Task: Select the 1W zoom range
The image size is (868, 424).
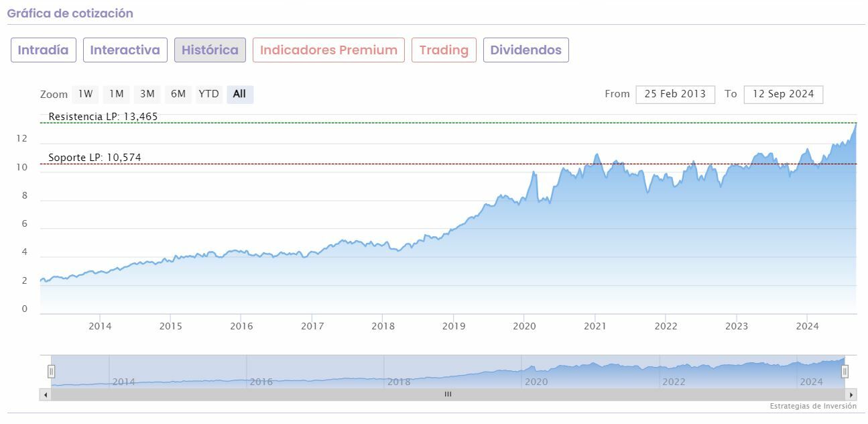Action: (85, 94)
